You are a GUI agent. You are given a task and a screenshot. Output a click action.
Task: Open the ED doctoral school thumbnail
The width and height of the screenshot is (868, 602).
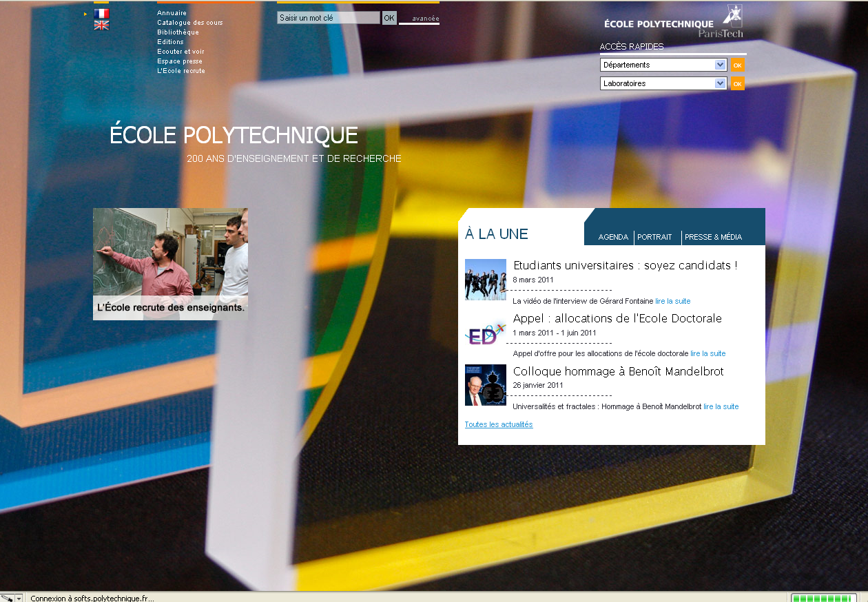tap(486, 332)
